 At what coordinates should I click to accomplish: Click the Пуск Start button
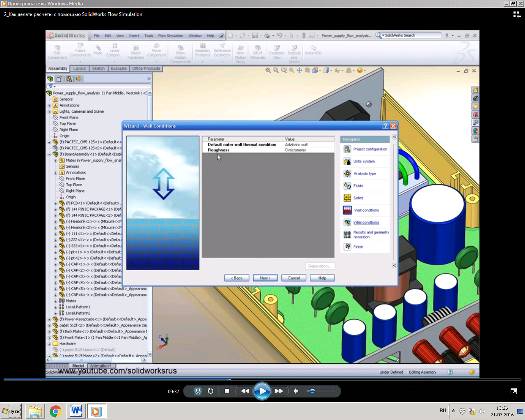click(11, 411)
